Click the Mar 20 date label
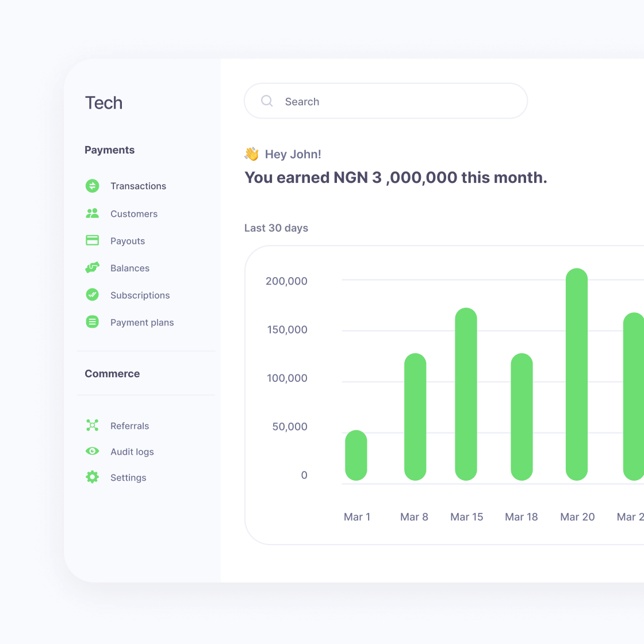The height and width of the screenshot is (644, 644). pyautogui.click(x=577, y=517)
